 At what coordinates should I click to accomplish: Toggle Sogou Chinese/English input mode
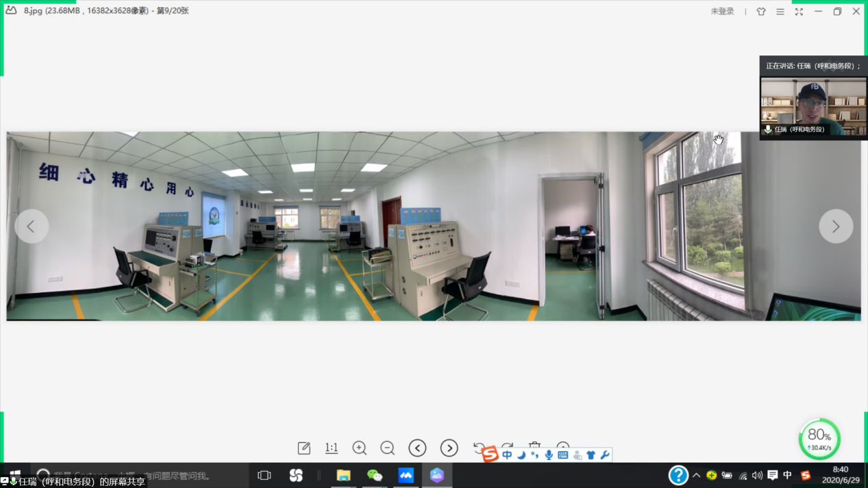pyautogui.click(x=507, y=455)
